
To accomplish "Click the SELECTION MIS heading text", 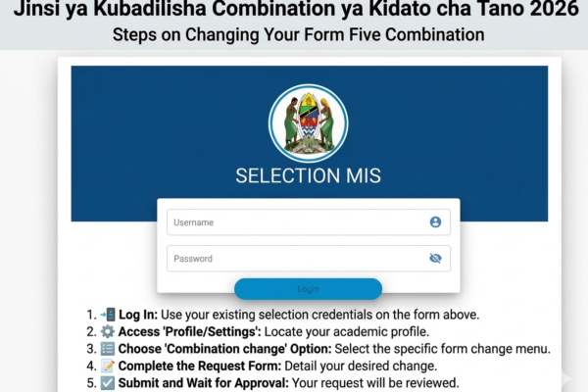I will pyautogui.click(x=308, y=177).
